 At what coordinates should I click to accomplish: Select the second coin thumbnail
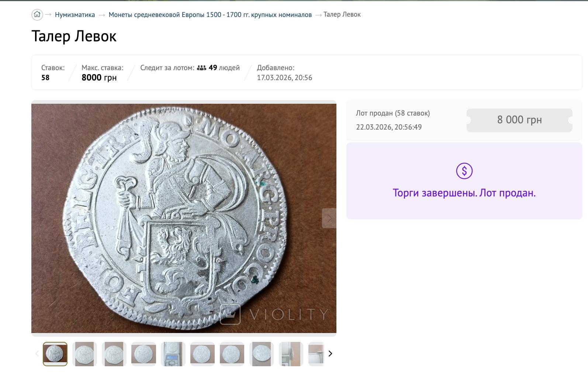[84, 354]
